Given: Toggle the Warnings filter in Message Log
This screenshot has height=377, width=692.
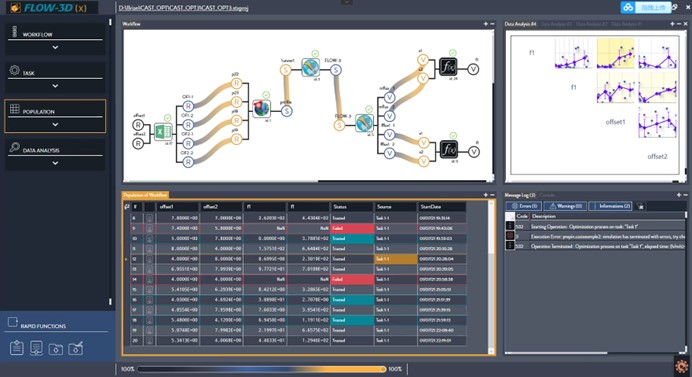Looking at the screenshot, I should click(x=565, y=206).
